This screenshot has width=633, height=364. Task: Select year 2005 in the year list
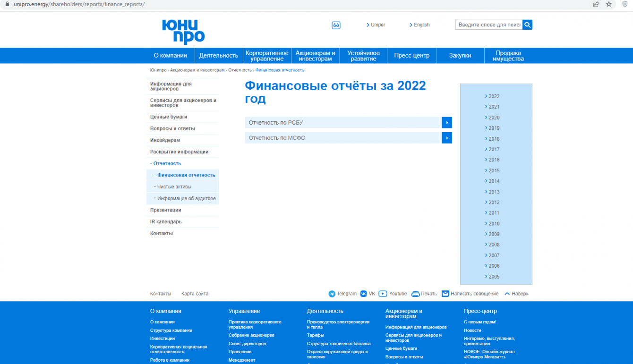point(494,277)
